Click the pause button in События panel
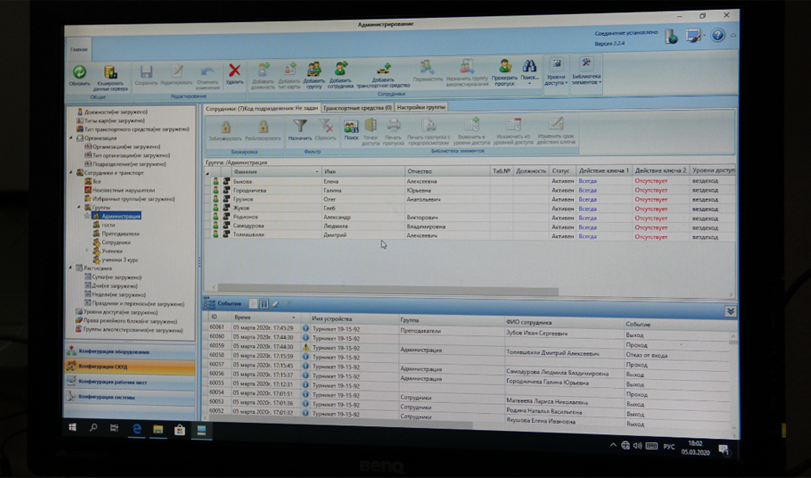The image size is (811, 478). (x=264, y=304)
